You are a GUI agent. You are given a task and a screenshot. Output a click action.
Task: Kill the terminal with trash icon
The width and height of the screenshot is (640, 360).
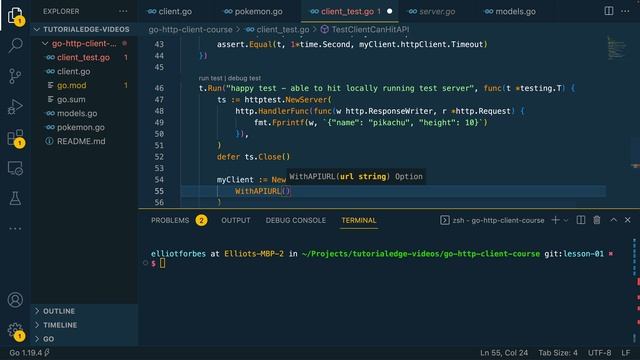[x=597, y=220]
